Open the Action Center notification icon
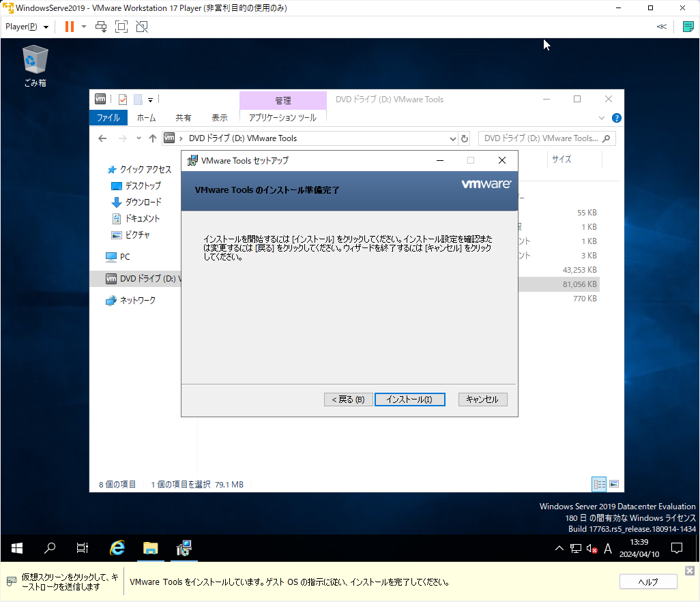The width and height of the screenshot is (700, 602). 677,548
